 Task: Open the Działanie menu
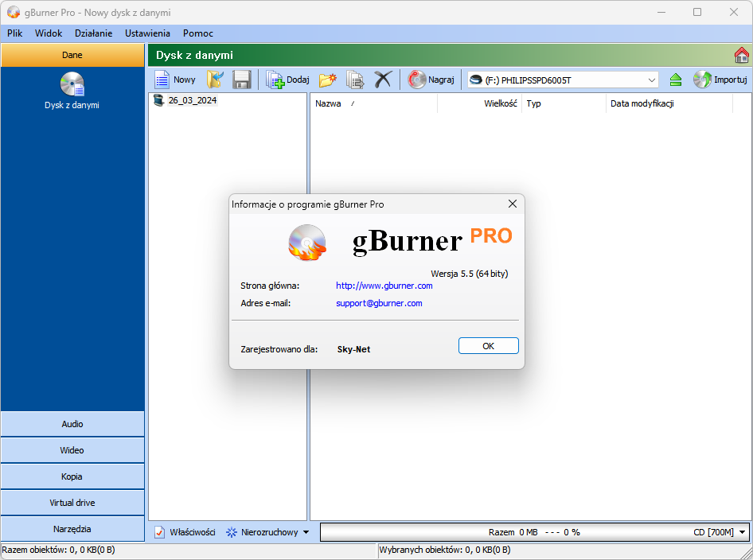click(x=94, y=33)
